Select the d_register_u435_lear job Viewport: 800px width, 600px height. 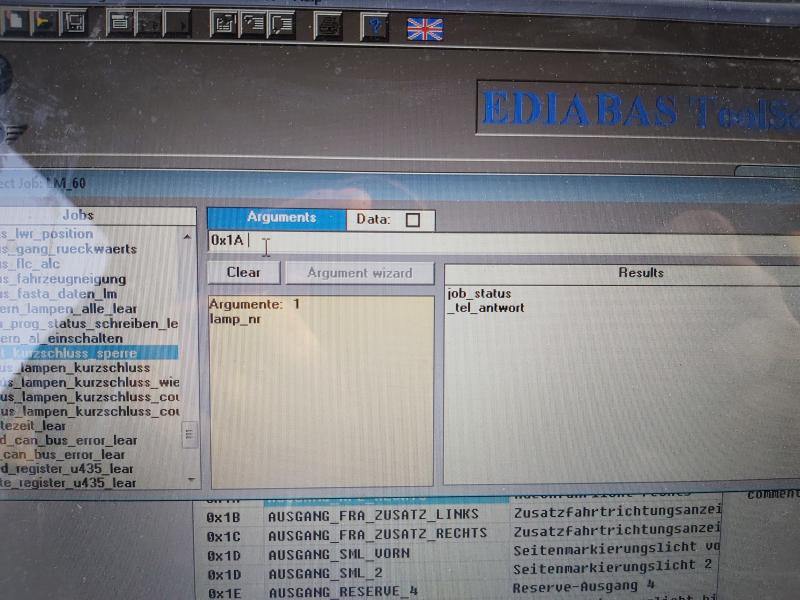pyautogui.click(x=67, y=468)
